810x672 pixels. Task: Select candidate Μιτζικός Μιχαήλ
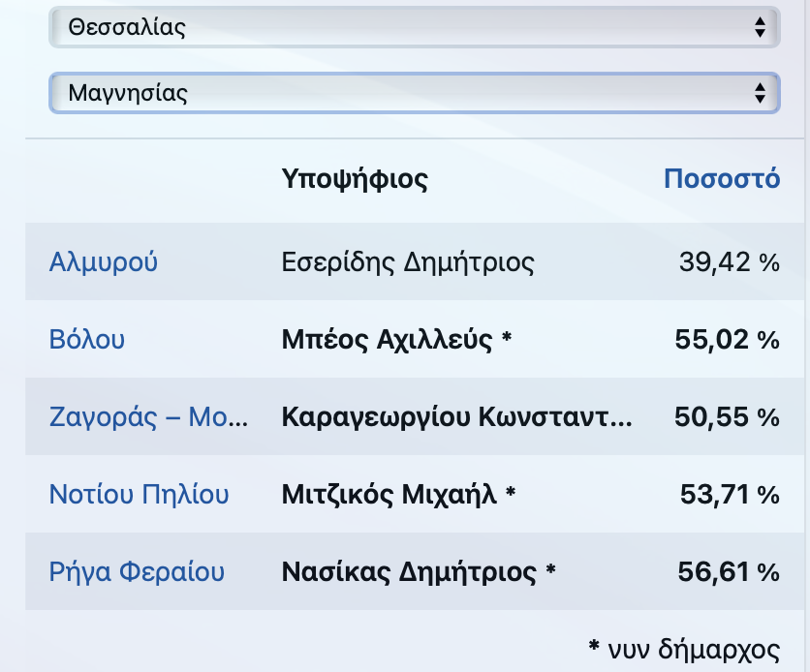tap(389, 495)
